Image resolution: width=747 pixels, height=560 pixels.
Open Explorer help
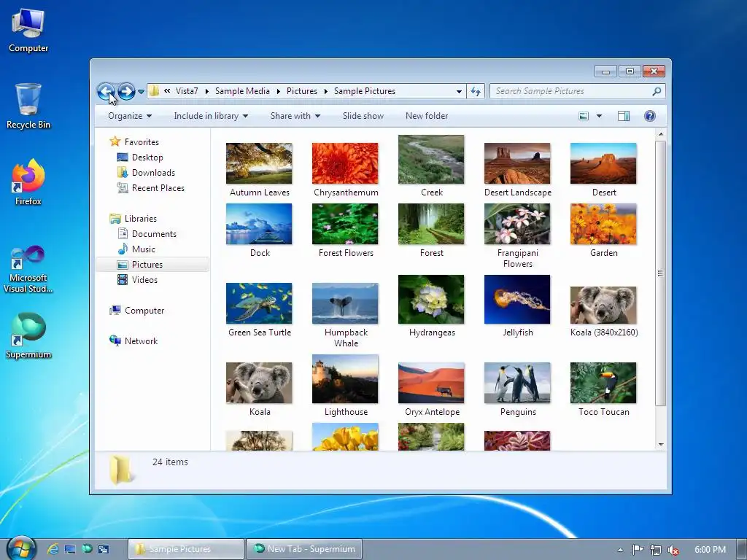[x=650, y=116]
